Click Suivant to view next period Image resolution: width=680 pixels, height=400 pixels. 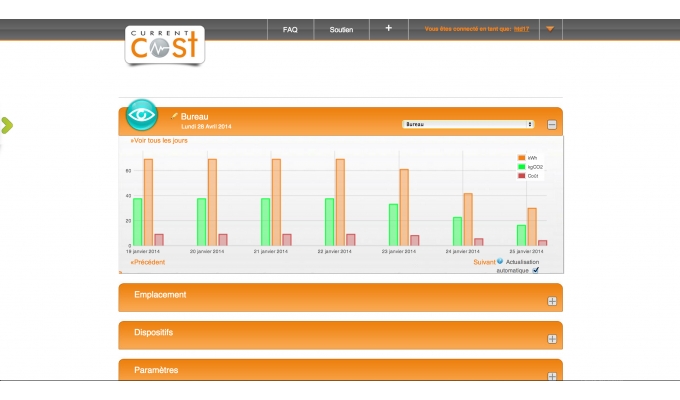[484, 262]
